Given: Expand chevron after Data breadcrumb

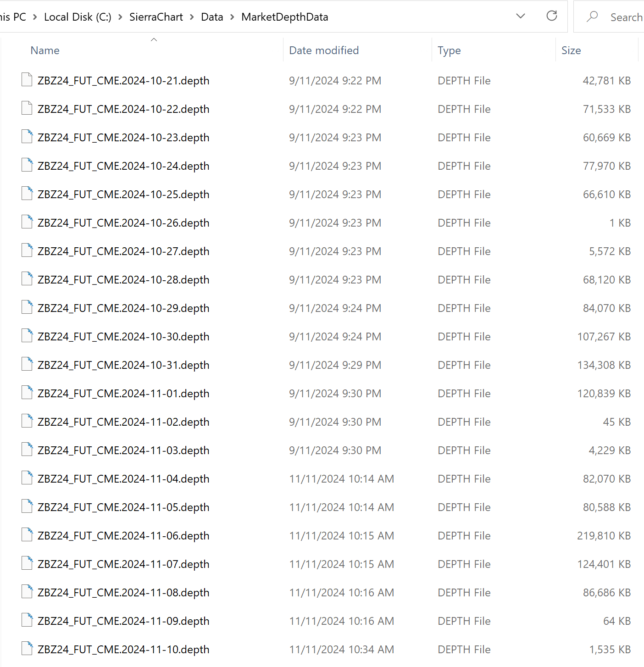Looking at the screenshot, I should (232, 17).
